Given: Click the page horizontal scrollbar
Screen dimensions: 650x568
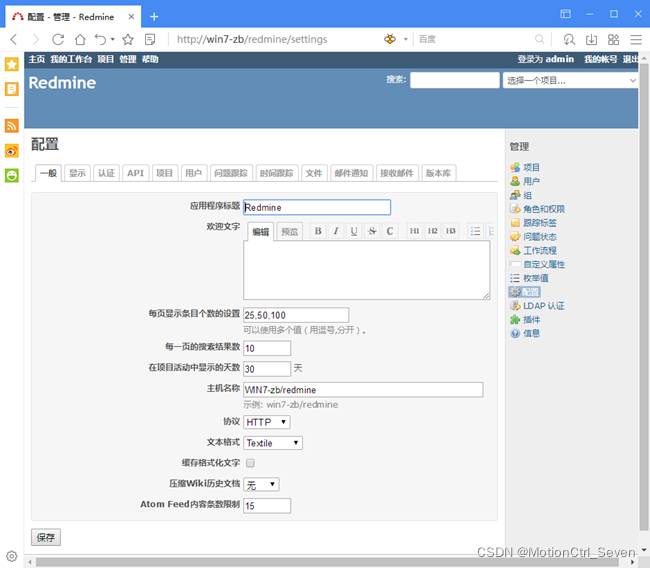Looking at the screenshot, I should point(327,562).
